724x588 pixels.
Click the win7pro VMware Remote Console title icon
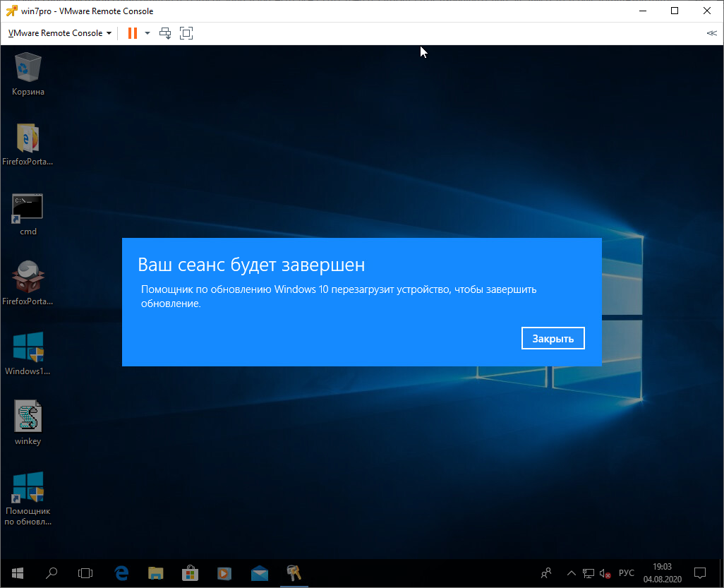click(11, 11)
